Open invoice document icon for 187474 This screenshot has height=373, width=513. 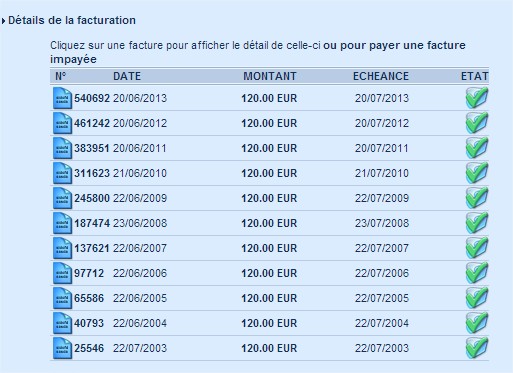tap(62, 223)
